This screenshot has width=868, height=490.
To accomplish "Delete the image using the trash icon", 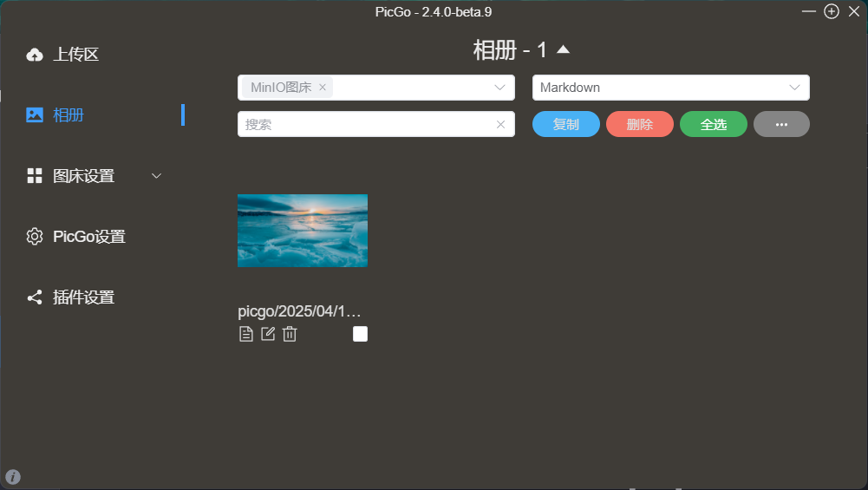I will coord(290,334).
